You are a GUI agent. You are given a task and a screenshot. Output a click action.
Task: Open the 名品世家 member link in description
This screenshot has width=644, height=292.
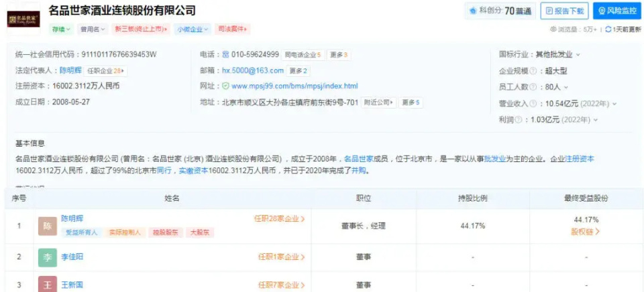click(x=358, y=159)
